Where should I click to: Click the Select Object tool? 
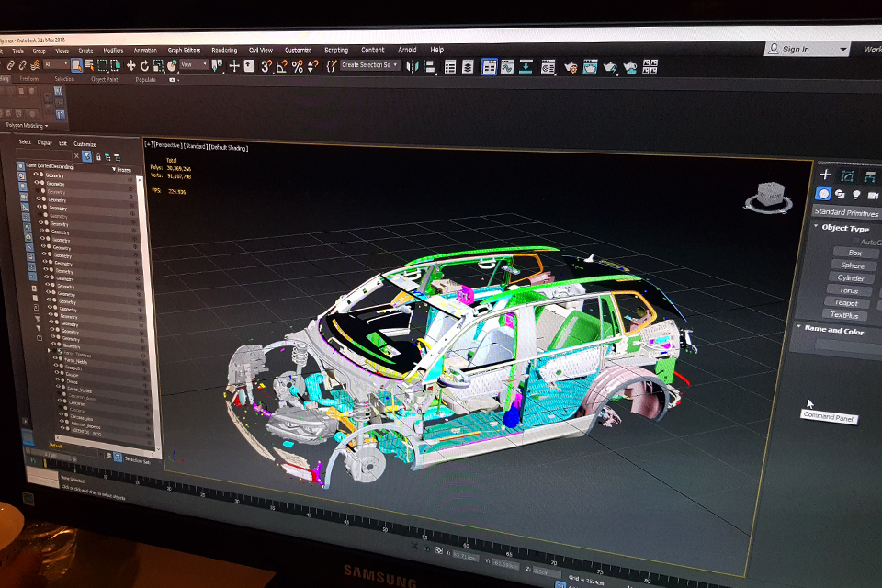pos(77,65)
